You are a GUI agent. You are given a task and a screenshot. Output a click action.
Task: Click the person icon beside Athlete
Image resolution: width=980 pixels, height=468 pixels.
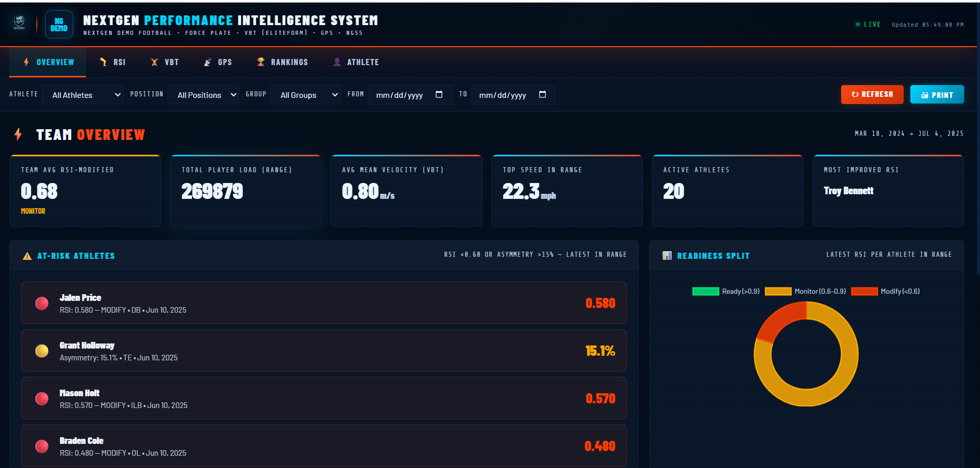tap(337, 62)
